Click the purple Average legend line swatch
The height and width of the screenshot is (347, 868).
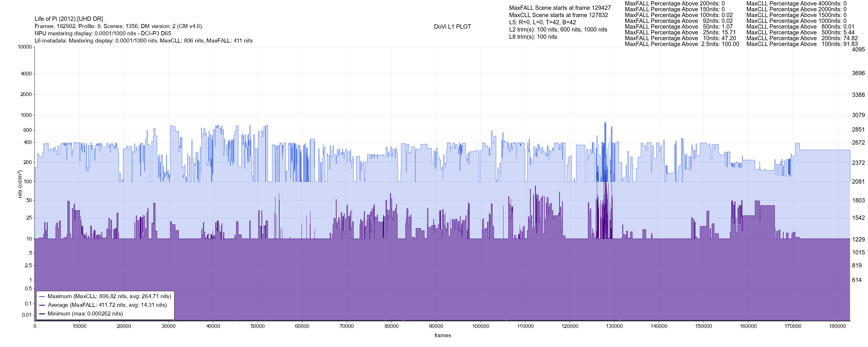(x=42, y=305)
